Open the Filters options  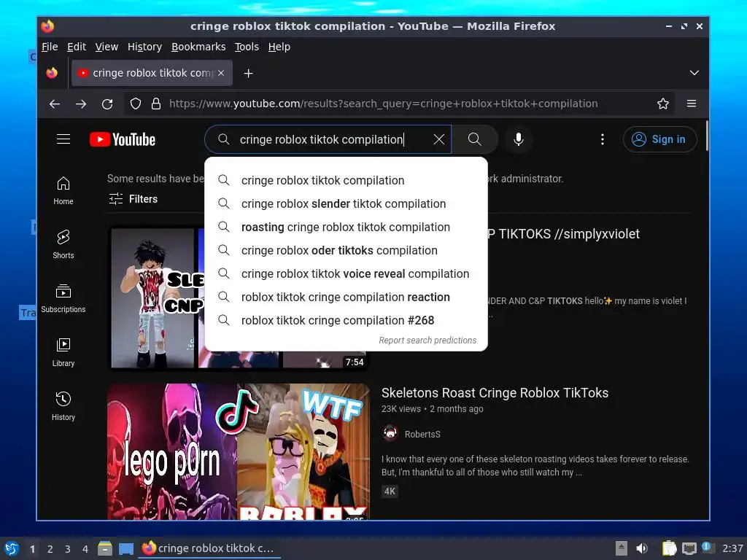[133, 199]
